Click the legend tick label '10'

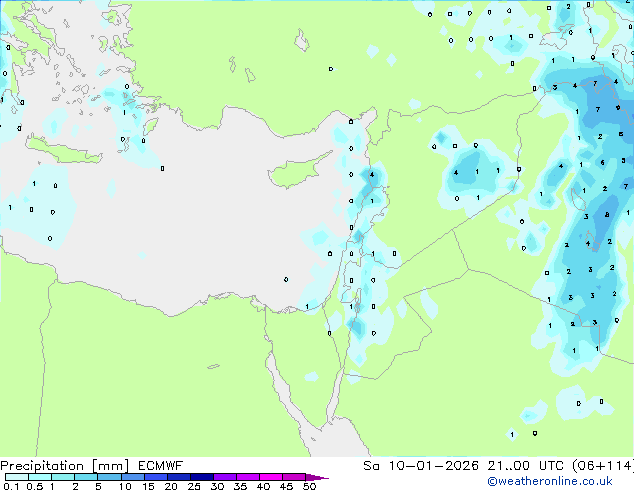tap(125, 486)
